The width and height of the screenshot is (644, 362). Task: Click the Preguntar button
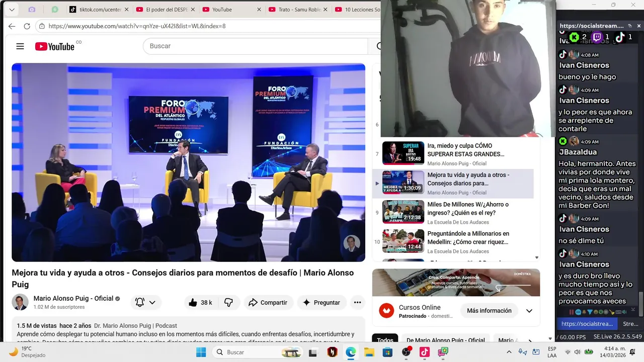[321, 303]
